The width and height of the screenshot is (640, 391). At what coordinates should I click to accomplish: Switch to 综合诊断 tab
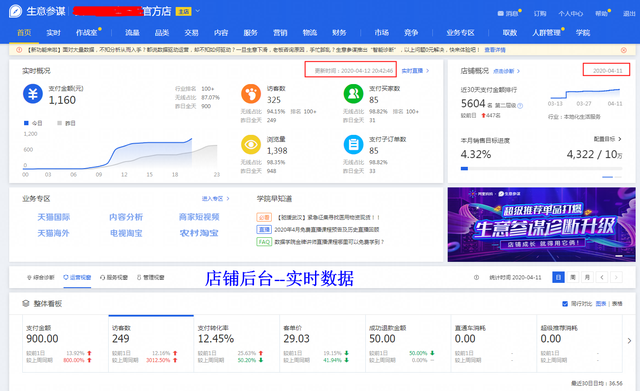point(40,278)
